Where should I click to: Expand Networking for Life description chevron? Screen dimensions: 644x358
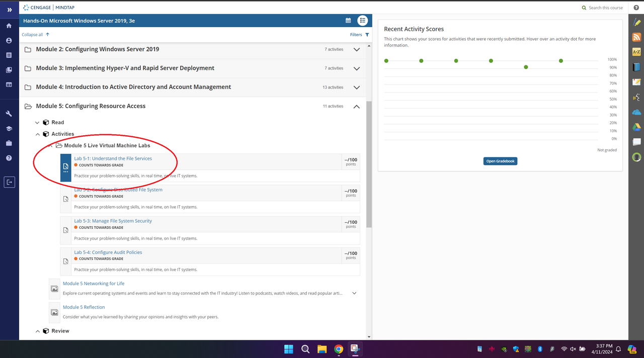click(354, 293)
